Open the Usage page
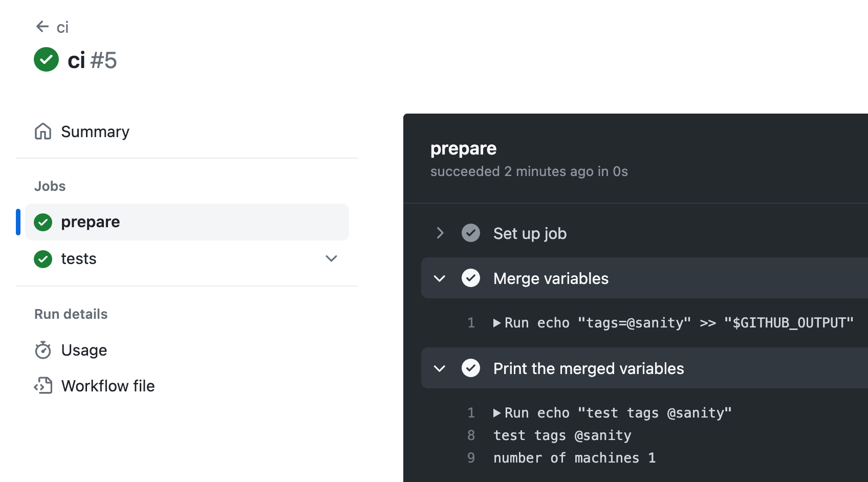 (x=84, y=350)
